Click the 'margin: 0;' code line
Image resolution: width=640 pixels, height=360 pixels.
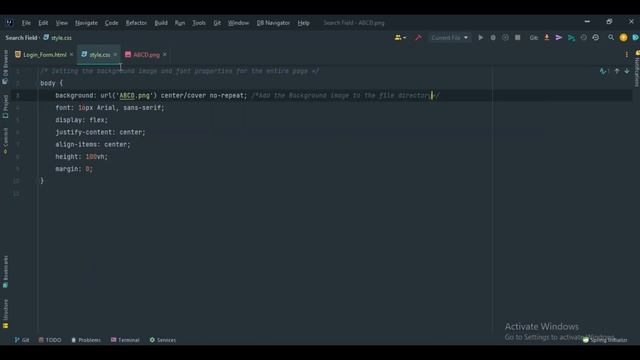74,169
